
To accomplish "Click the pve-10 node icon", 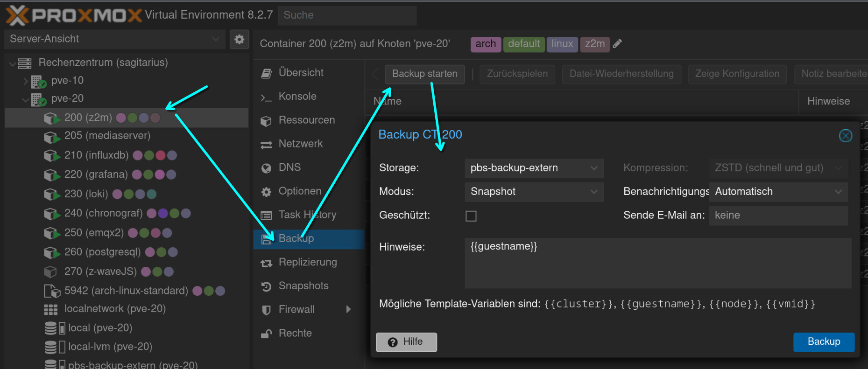I will coord(38,81).
